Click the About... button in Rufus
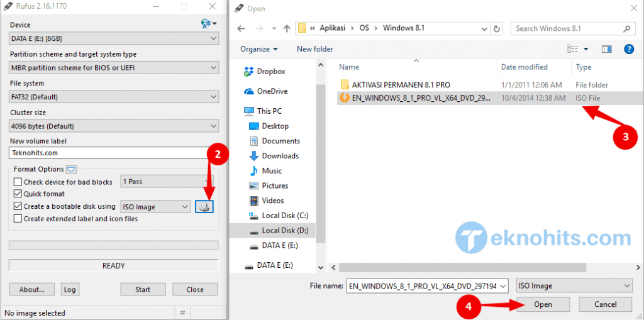 tap(31, 289)
